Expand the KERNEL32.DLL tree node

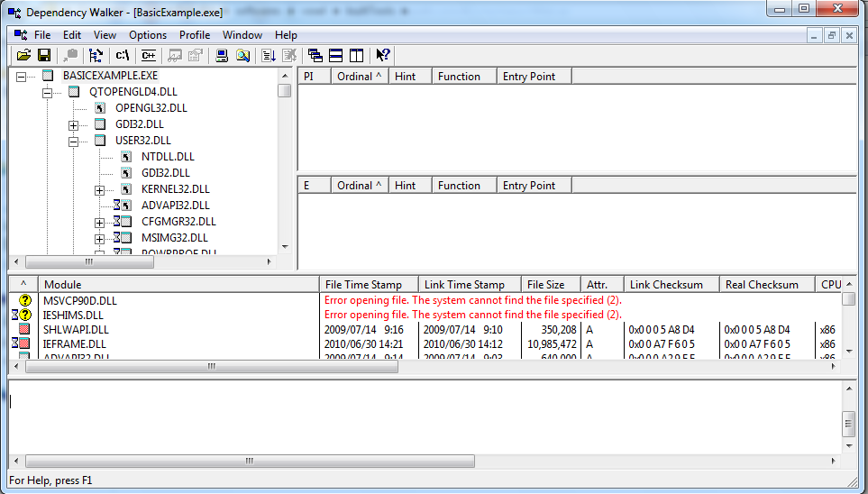point(100,190)
